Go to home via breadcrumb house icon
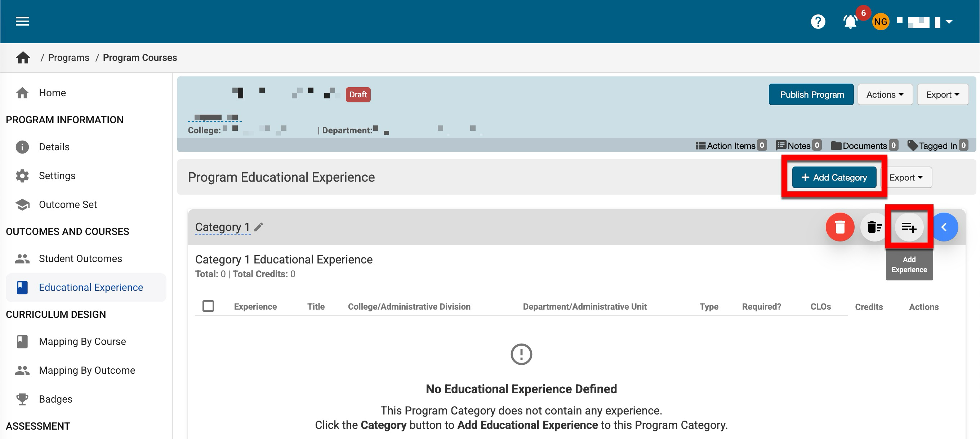Image resolution: width=980 pixels, height=439 pixels. pos(23,57)
